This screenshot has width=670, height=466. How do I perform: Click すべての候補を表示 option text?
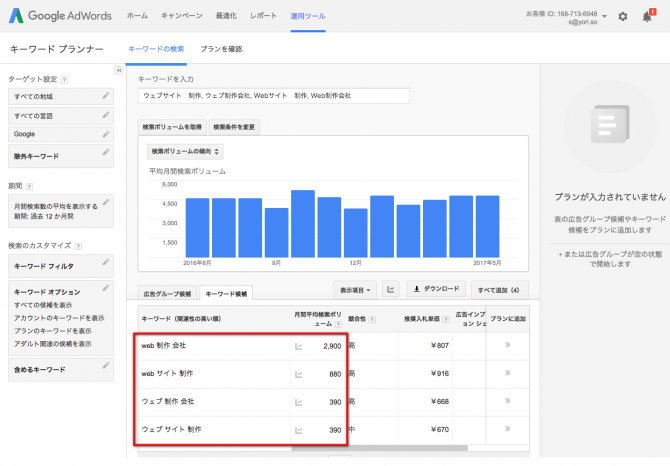[43, 305]
